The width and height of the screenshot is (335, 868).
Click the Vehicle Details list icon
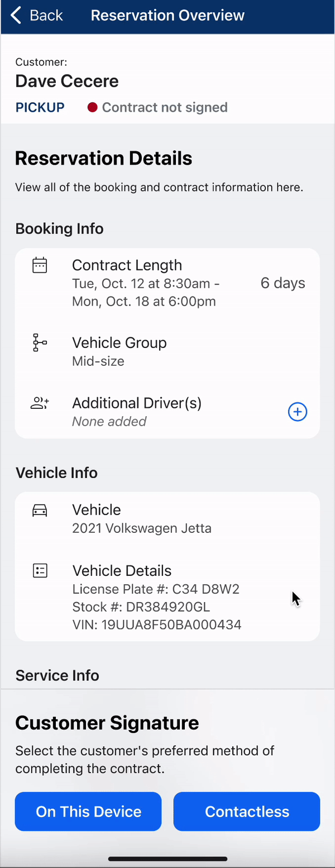click(40, 571)
